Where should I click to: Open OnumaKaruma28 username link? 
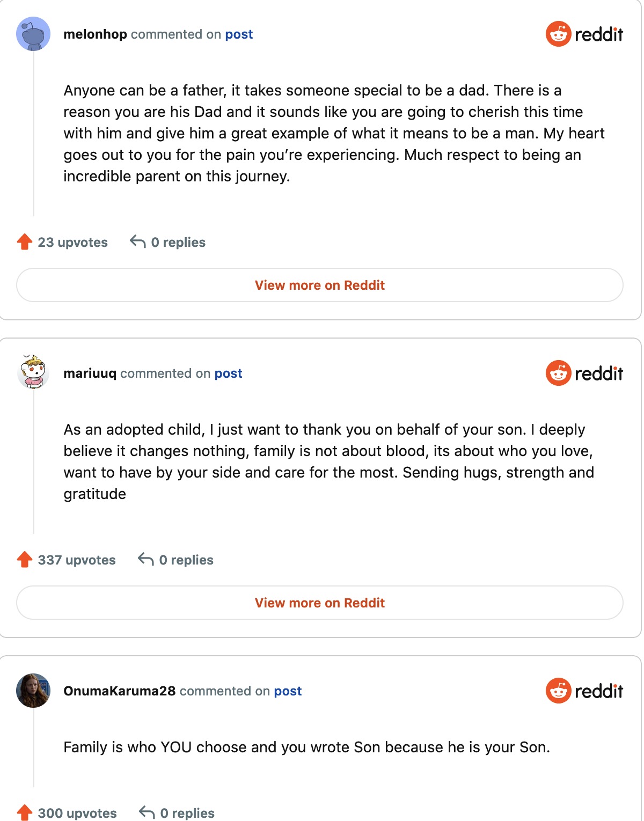coord(119,691)
